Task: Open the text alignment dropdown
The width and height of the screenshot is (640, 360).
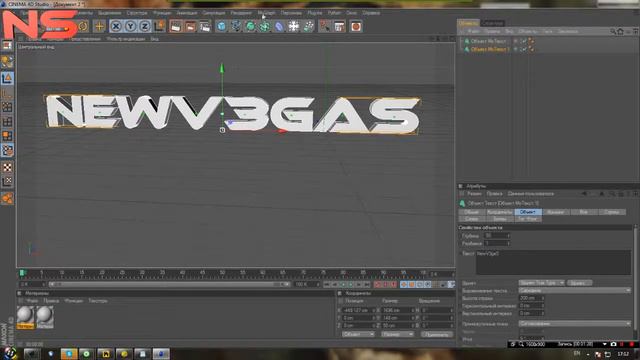Action: coord(575,291)
